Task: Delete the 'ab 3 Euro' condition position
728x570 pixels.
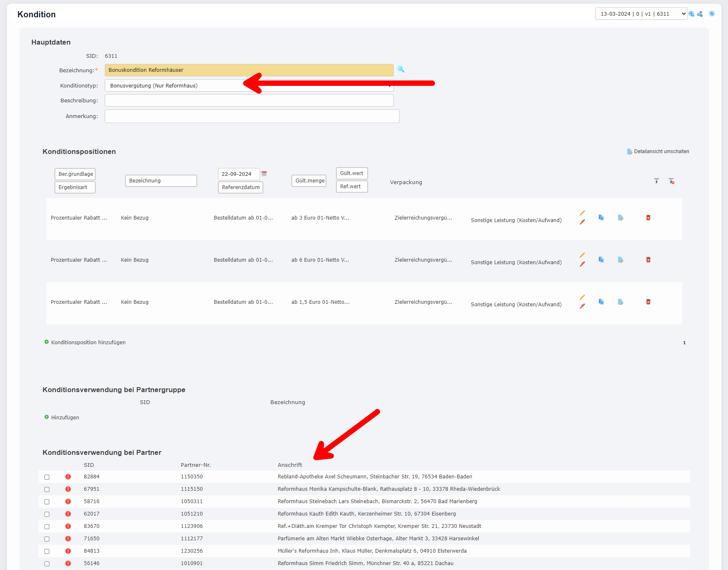Action: point(648,218)
